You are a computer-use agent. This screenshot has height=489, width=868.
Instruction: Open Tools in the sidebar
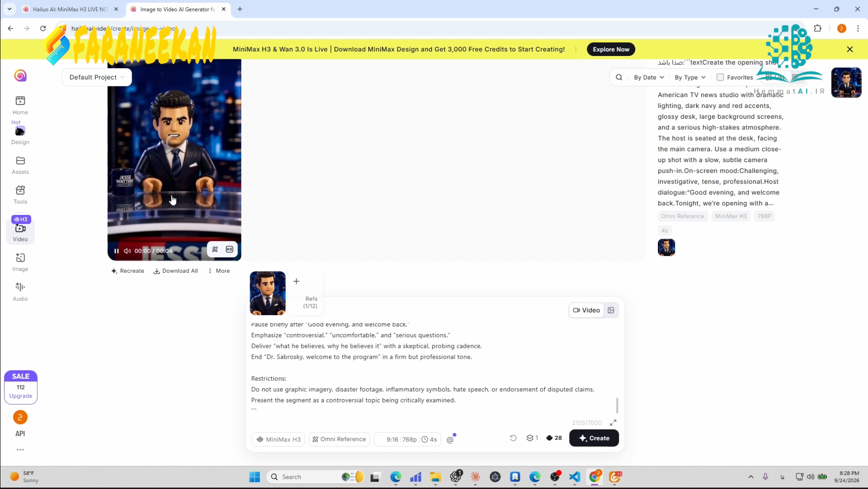(x=20, y=195)
